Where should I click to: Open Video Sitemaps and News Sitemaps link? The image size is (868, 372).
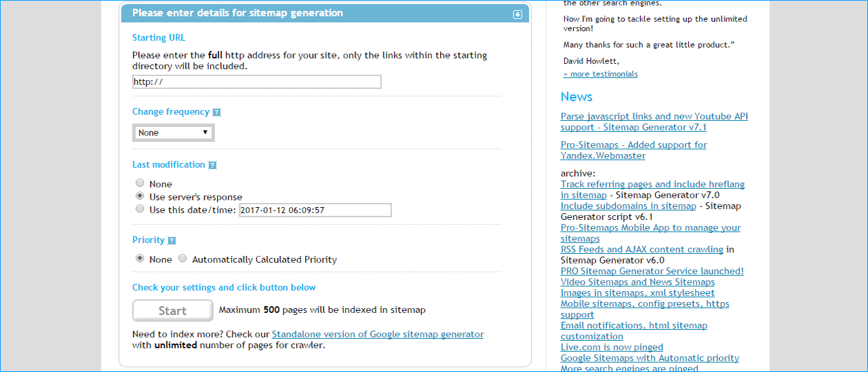tap(637, 282)
